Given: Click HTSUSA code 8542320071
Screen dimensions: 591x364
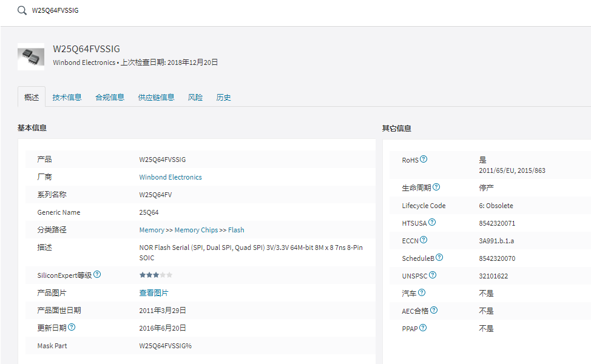Looking at the screenshot, I should [x=497, y=223].
